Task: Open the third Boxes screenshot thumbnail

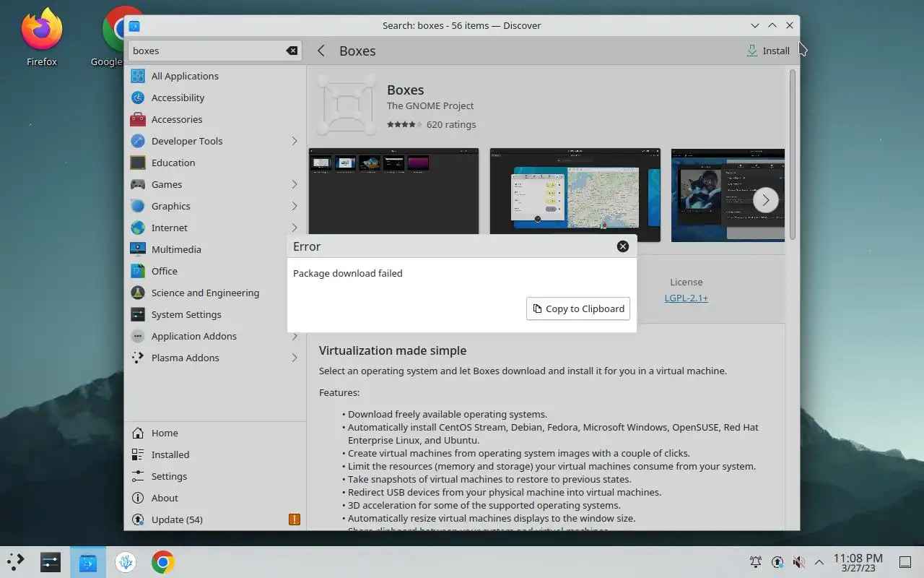Action: pos(728,195)
